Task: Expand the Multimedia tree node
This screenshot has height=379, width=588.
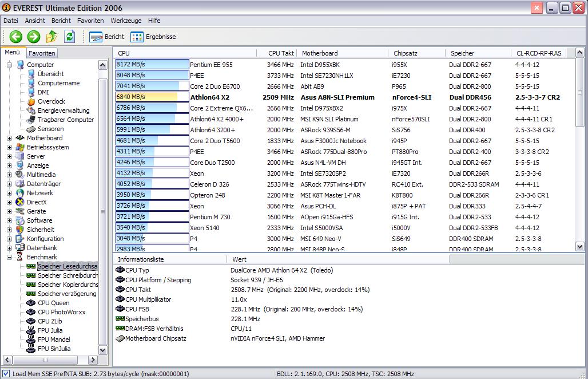Action: [x=9, y=175]
